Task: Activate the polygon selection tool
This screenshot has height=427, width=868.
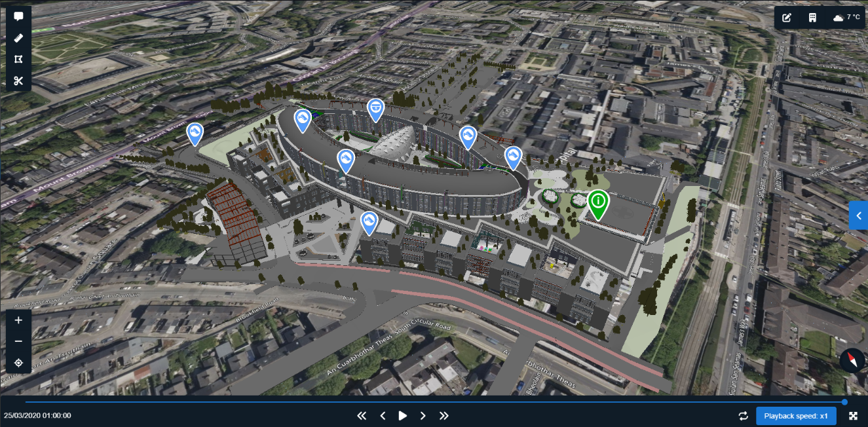Action: (18, 59)
